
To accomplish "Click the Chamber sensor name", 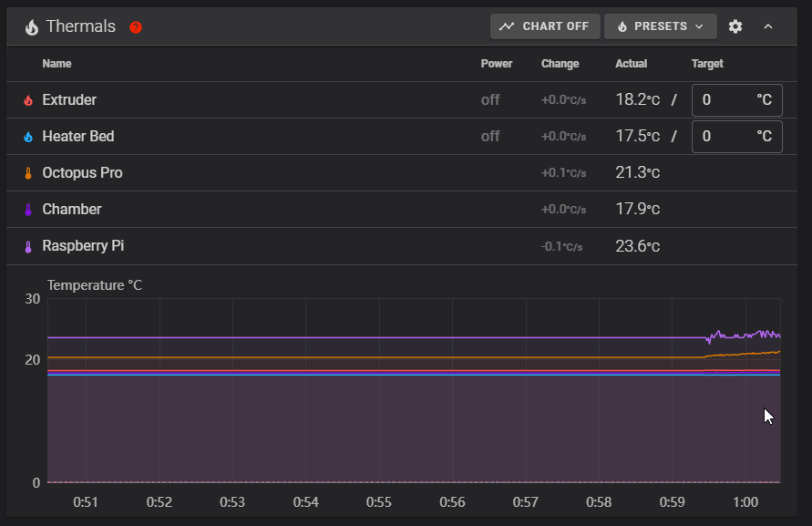I will tap(72, 210).
